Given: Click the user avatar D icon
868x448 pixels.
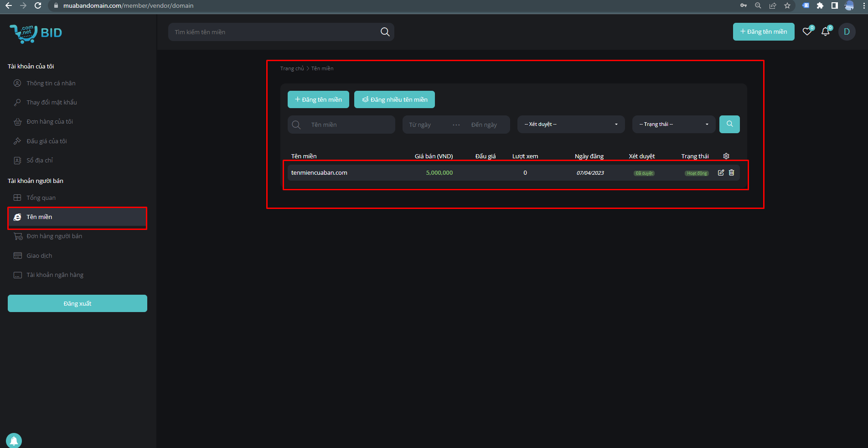Looking at the screenshot, I should pos(847,32).
